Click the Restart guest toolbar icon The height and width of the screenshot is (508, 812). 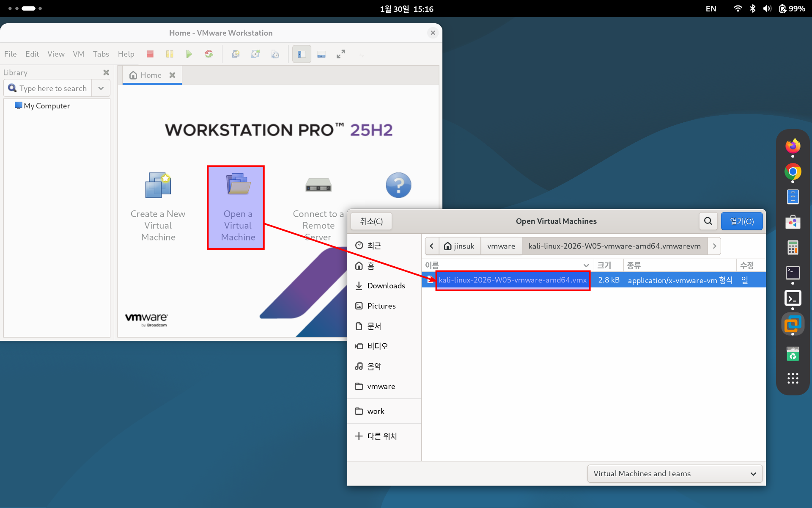pos(209,54)
